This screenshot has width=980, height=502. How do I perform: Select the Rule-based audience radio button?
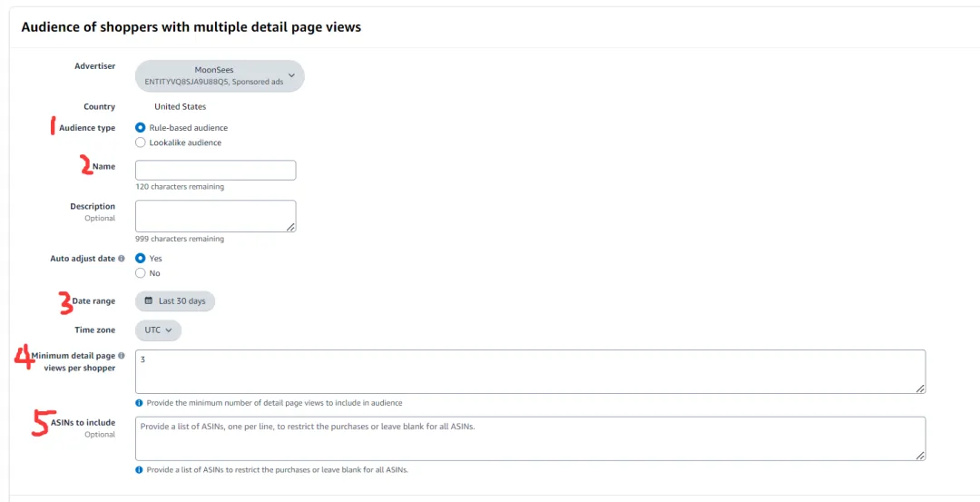click(x=140, y=128)
